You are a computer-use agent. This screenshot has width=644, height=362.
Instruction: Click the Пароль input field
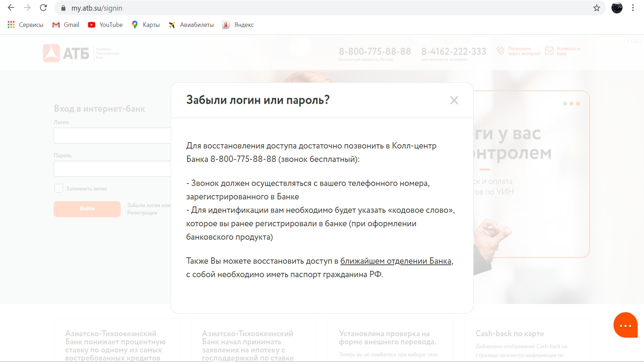pos(112,169)
